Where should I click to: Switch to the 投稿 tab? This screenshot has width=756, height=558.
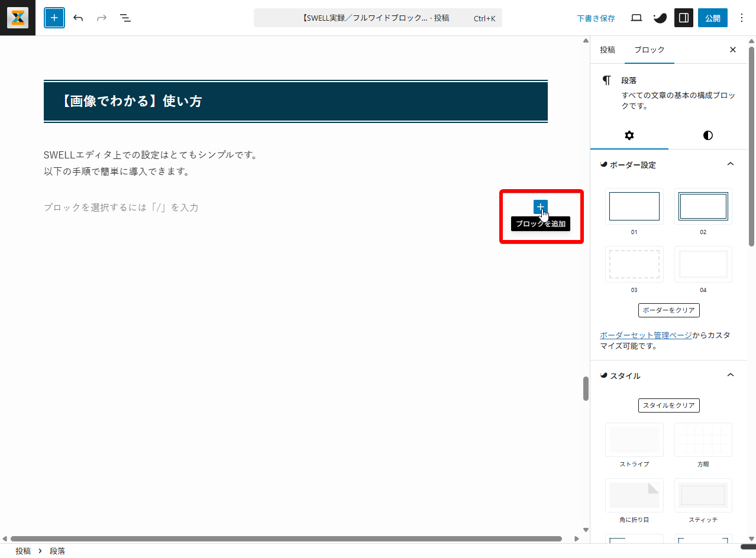[x=608, y=50]
